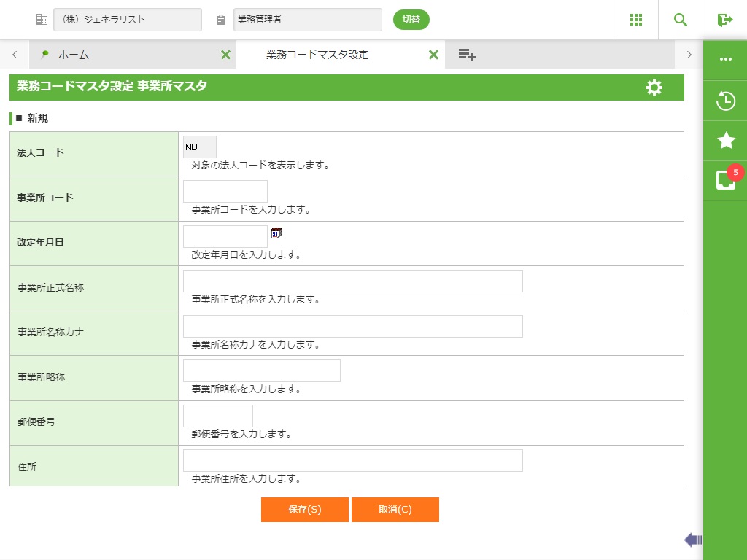747x560 pixels.
Task: Click the three-dots more icon in sidebar
Action: tap(725, 60)
